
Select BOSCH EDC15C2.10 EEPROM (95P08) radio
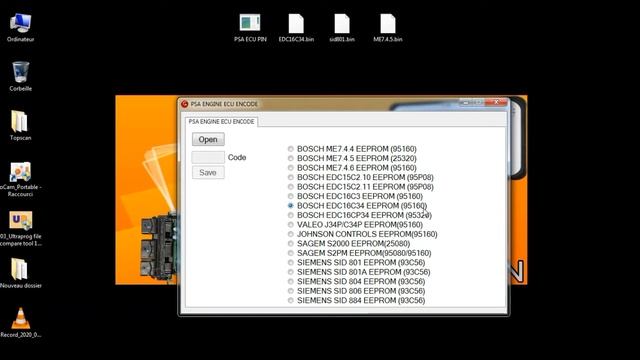point(291,177)
